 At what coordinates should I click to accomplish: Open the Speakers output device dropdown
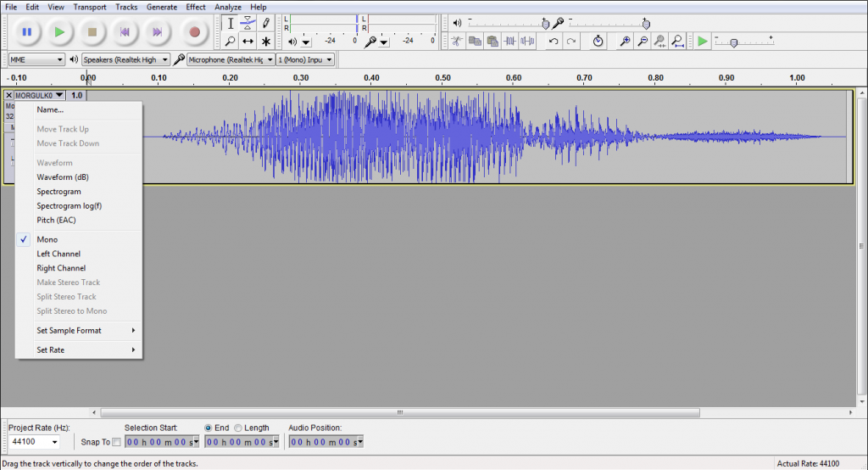(125, 59)
